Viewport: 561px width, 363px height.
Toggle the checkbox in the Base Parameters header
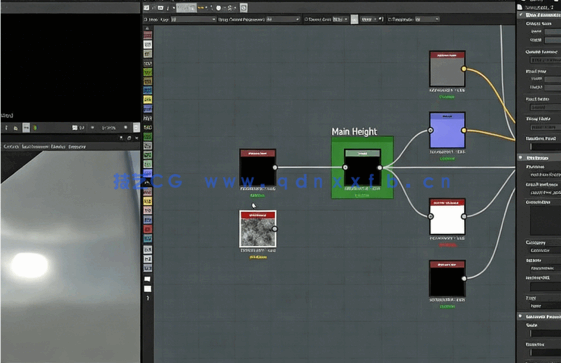click(521, 15)
